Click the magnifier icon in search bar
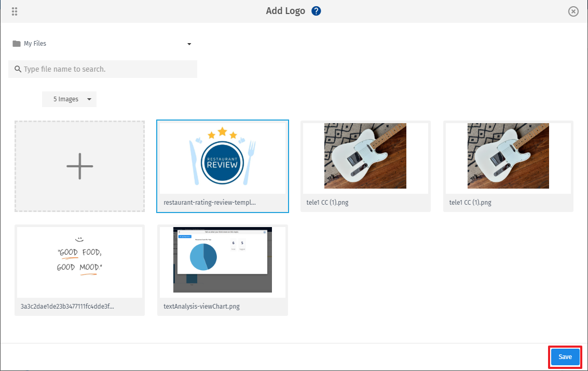588x371 pixels. click(x=18, y=69)
